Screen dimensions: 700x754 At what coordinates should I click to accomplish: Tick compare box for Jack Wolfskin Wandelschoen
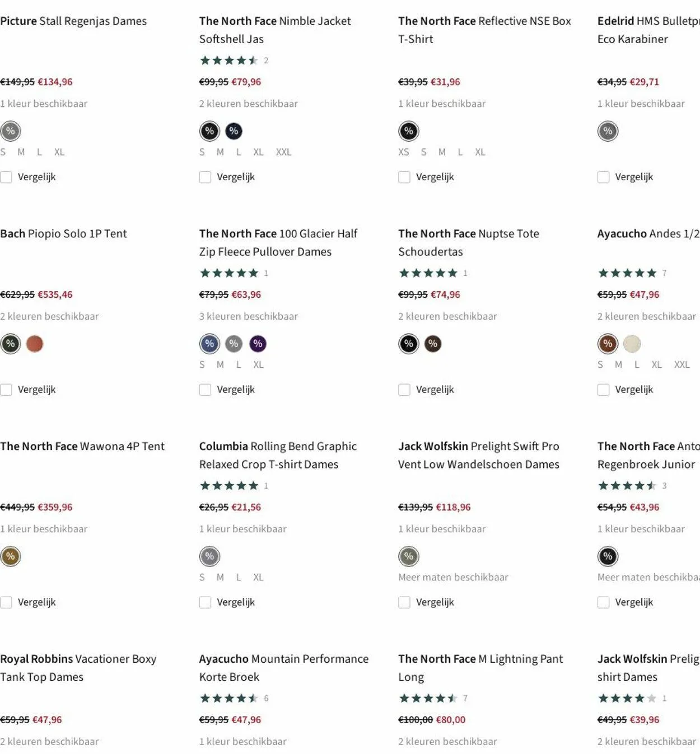[404, 602]
